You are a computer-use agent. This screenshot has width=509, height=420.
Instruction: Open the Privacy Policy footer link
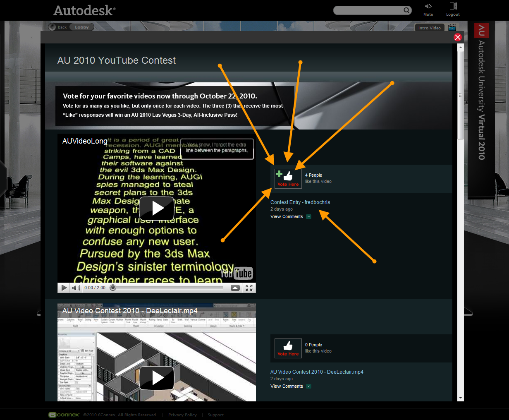(182, 415)
